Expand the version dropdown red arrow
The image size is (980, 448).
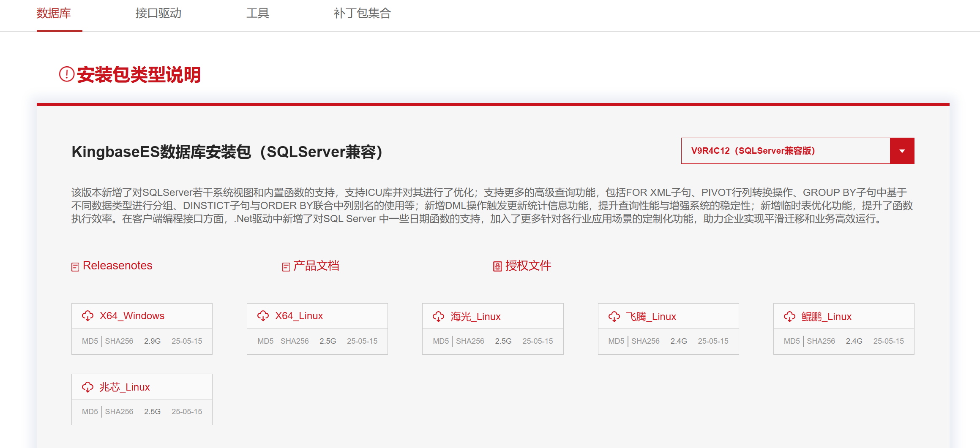coord(902,151)
